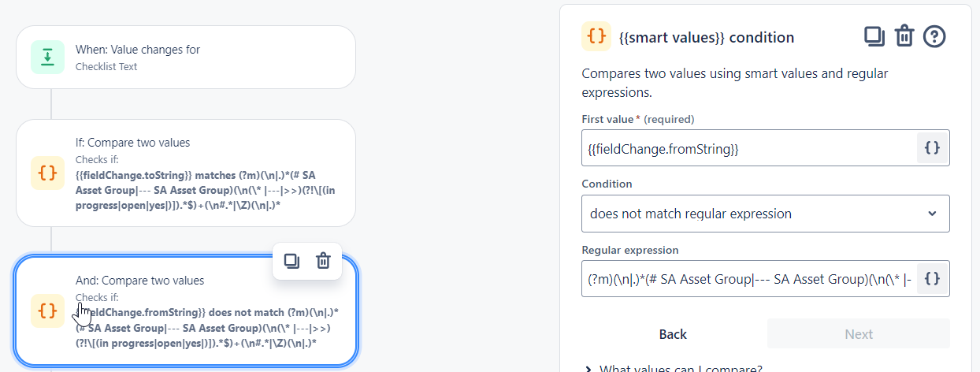Click the green trigger icon in When card

47,57
